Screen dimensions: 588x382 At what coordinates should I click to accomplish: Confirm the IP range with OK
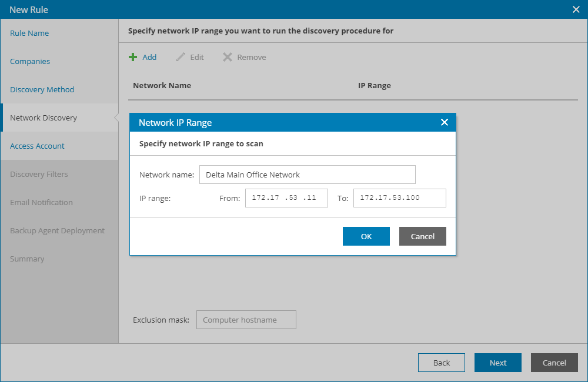[x=366, y=236]
